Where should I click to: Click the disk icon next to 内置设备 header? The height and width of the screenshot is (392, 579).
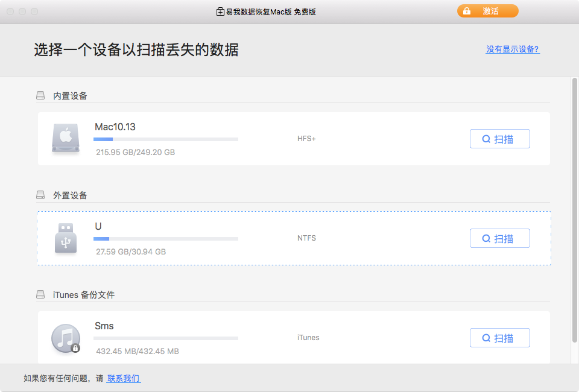click(40, 94)
